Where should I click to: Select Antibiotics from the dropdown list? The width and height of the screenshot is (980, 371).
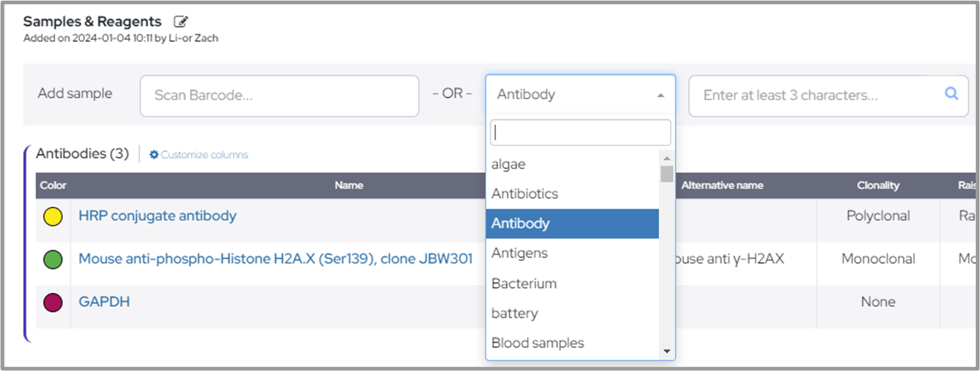[x=525, y=194]
